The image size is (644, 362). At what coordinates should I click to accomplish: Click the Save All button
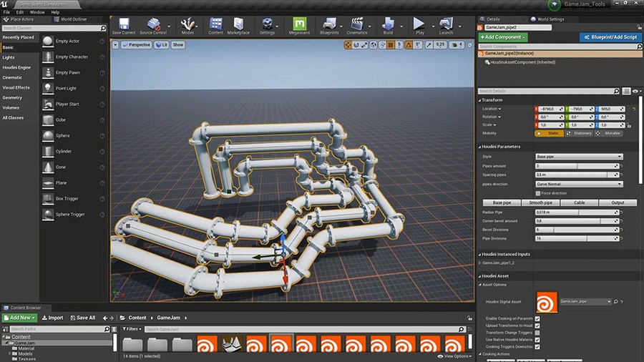(x=82, y=318)
